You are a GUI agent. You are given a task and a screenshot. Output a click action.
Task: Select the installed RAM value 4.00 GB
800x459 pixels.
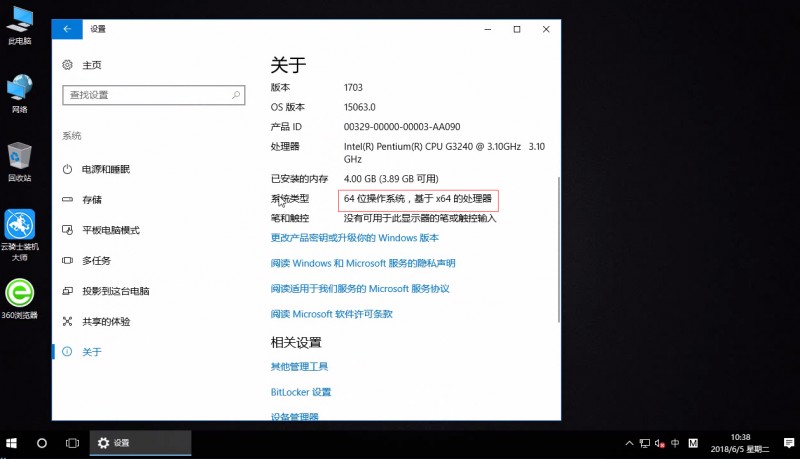pyautogui.click(x=391, y=179)
